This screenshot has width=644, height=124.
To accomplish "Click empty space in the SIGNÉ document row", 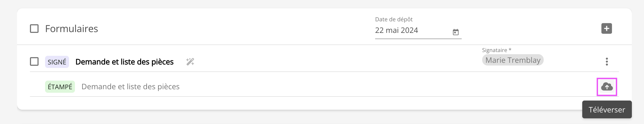I will (x=324, y=62).
